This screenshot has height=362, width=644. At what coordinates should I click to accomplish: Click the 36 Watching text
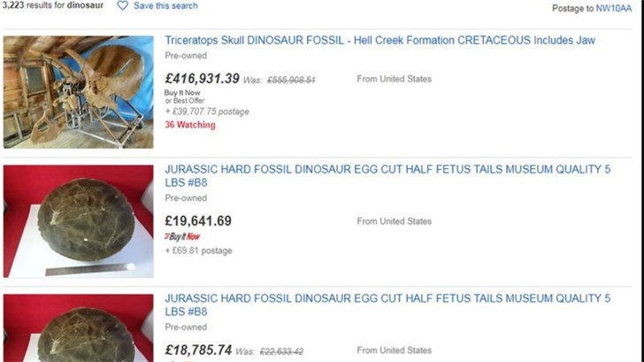pos(190,125)
